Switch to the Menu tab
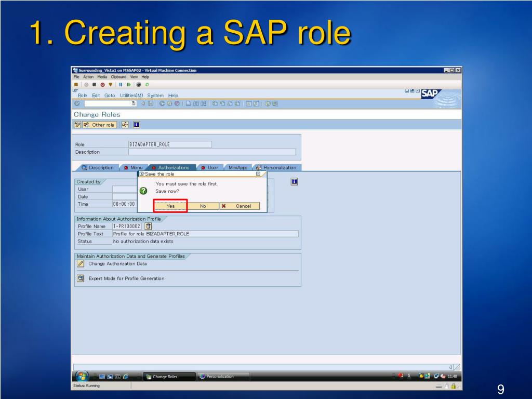Viewport: 532px width, 399px height. pyautogui.click(x=134, y=168)
